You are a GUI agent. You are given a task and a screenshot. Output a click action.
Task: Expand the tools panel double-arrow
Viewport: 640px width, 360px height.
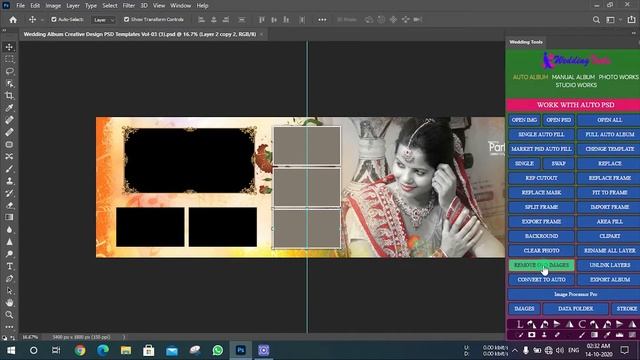pyautogui.click(x=4, y=30)
